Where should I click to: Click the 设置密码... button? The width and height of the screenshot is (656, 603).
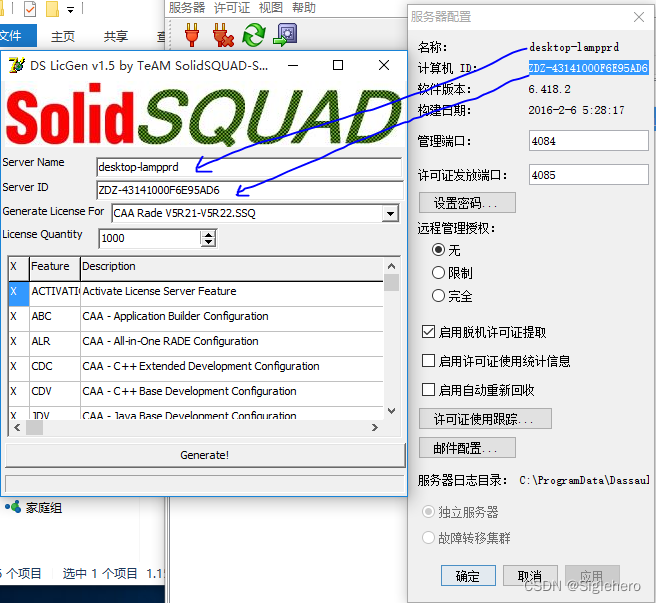click(466, 203)
